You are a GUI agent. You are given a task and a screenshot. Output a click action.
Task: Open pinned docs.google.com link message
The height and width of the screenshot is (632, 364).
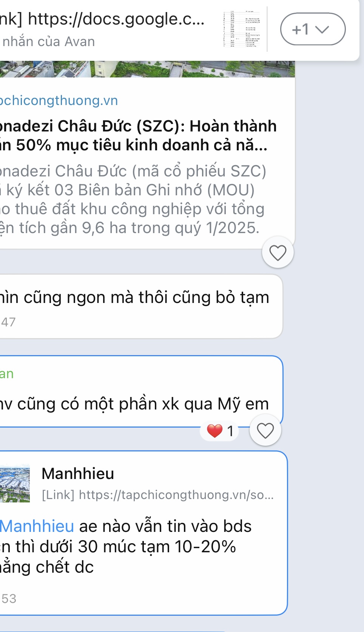point(102,19)
